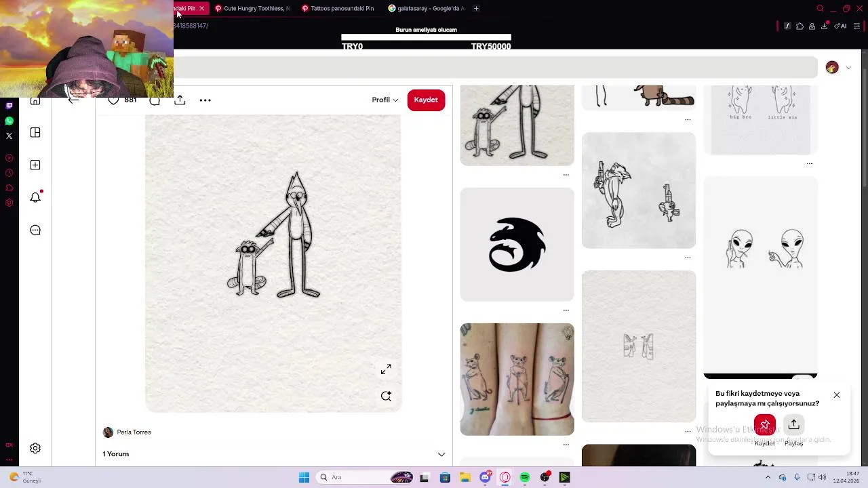Open Pinterest boards layout icon
868x488 pixels.
(x=35, y=133)
